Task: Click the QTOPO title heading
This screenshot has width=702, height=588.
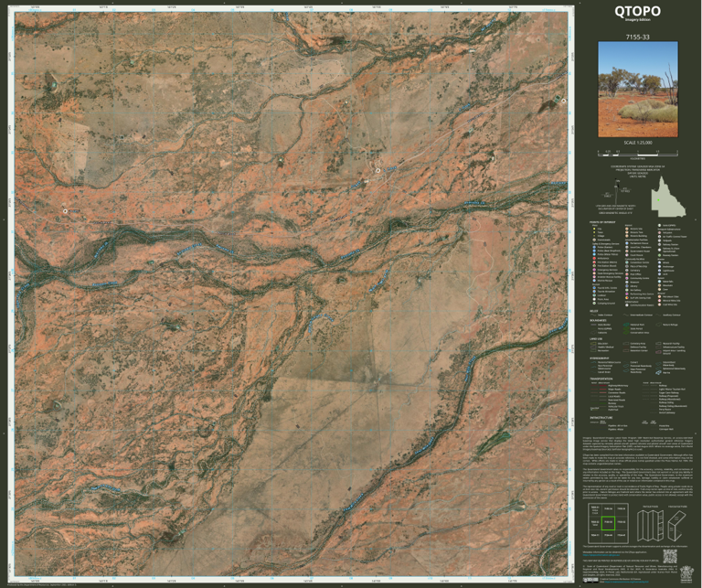Action: [x=637, y=11]
